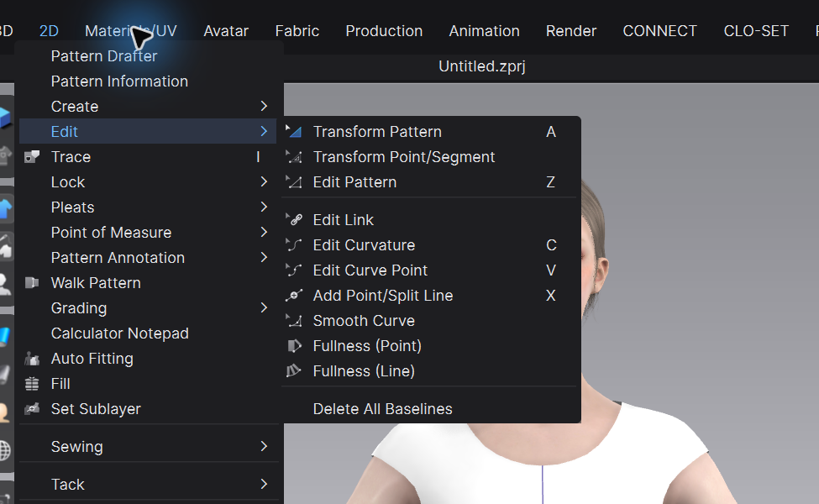Click the Transform Point/Segment icon
This screenshot has width=819, height=504.
pos(294,157)
